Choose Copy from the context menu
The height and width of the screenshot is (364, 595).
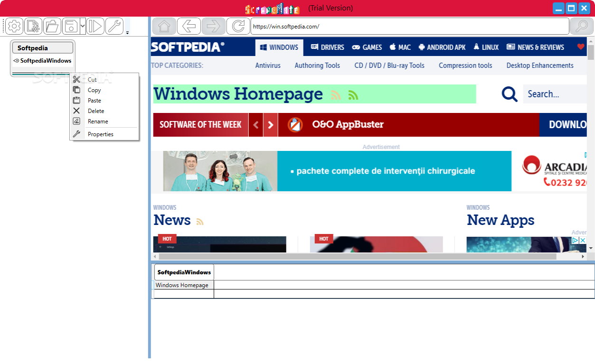(x=104, y=90)
